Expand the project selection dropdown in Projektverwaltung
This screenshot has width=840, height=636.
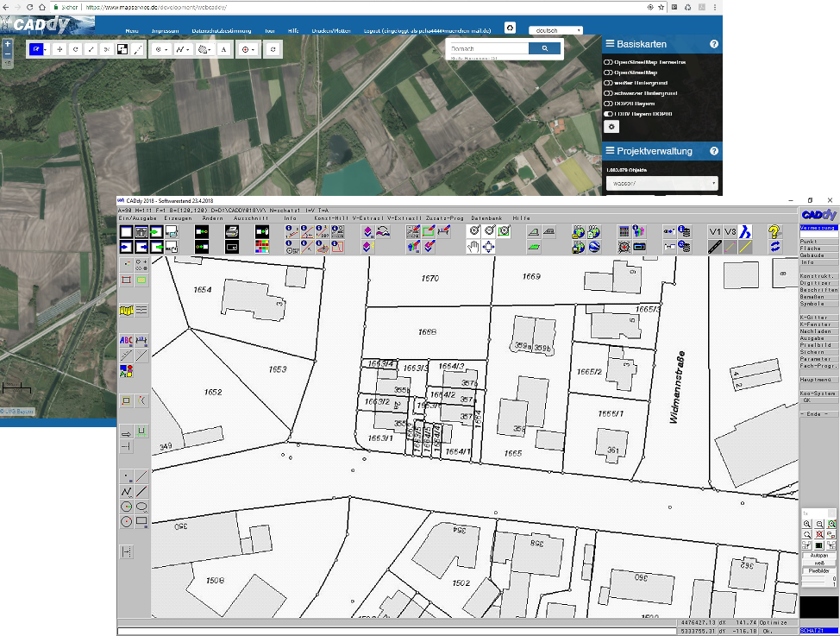point(661,183)
